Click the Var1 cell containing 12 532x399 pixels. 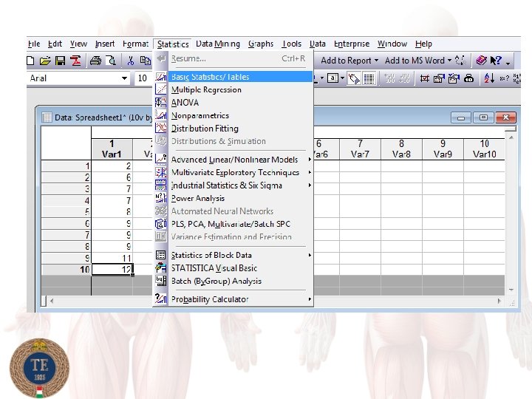tap(112, 270)
